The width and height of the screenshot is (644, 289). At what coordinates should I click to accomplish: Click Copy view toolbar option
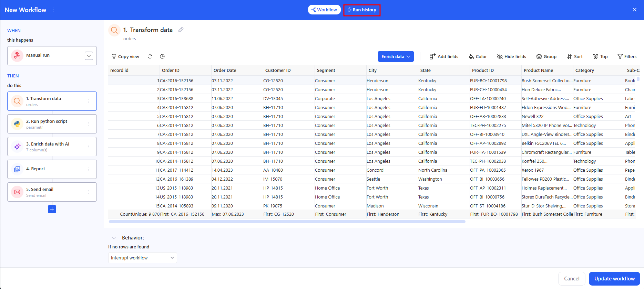coord(125,56)
